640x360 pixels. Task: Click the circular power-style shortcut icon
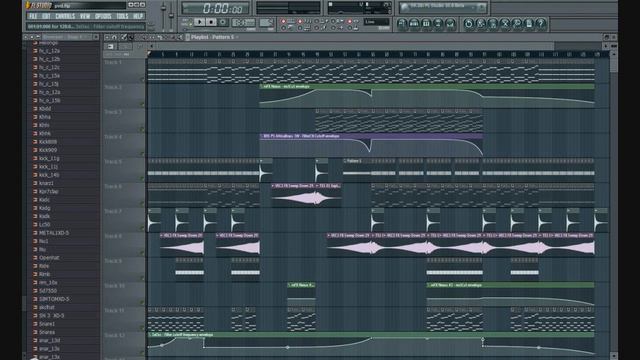[469, 24]
